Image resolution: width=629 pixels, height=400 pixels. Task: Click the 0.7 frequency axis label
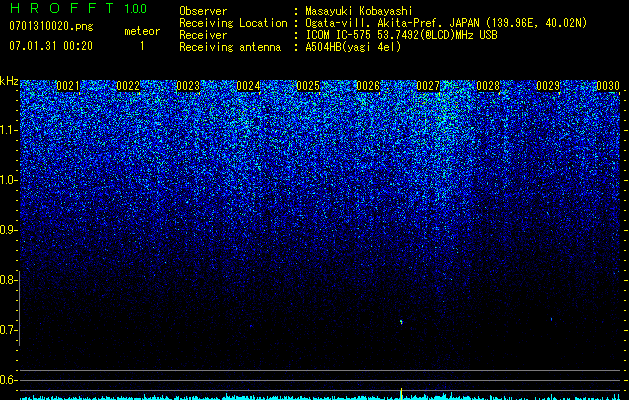7,330
